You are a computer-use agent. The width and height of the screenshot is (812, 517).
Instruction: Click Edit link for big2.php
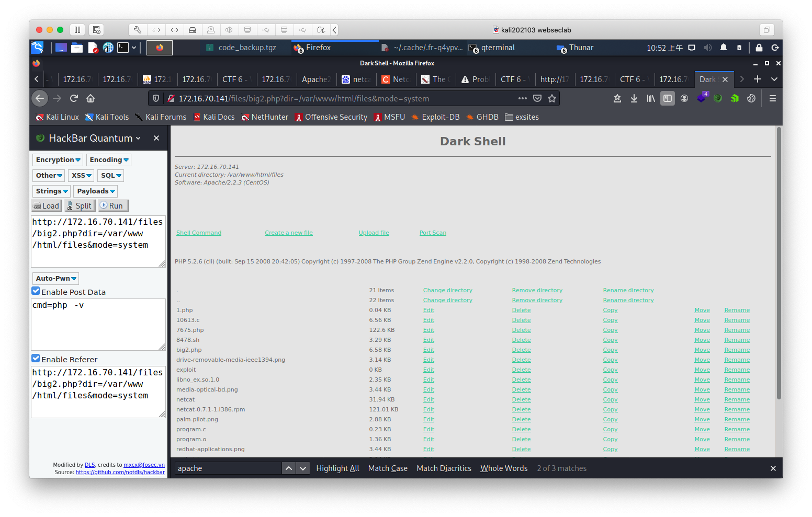pyautogui.click(x=428, y=350)
